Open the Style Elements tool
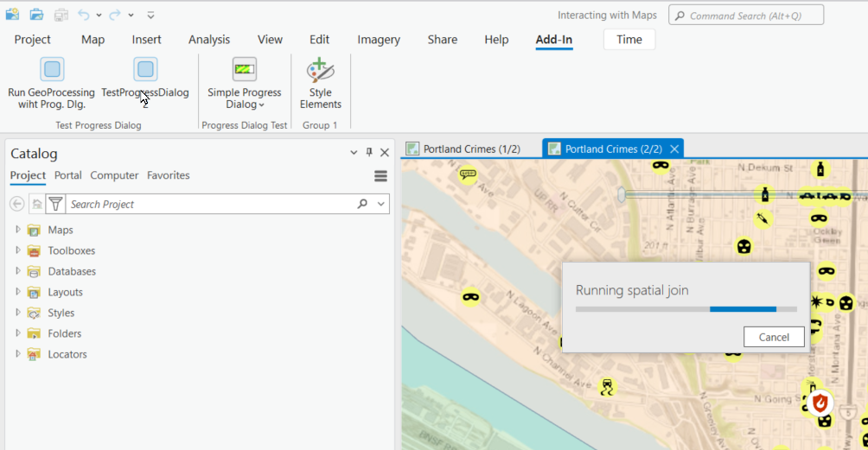Screen dimensions: 868x450 point(321,70)
